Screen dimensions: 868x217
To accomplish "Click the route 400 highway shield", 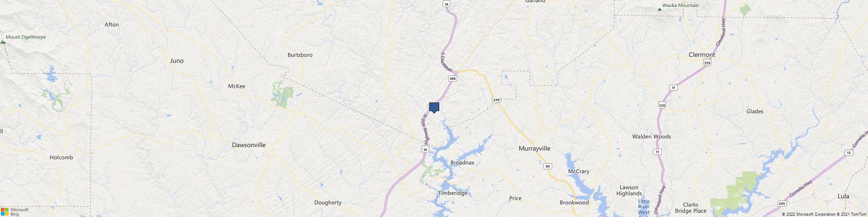I will pos(453,79).
